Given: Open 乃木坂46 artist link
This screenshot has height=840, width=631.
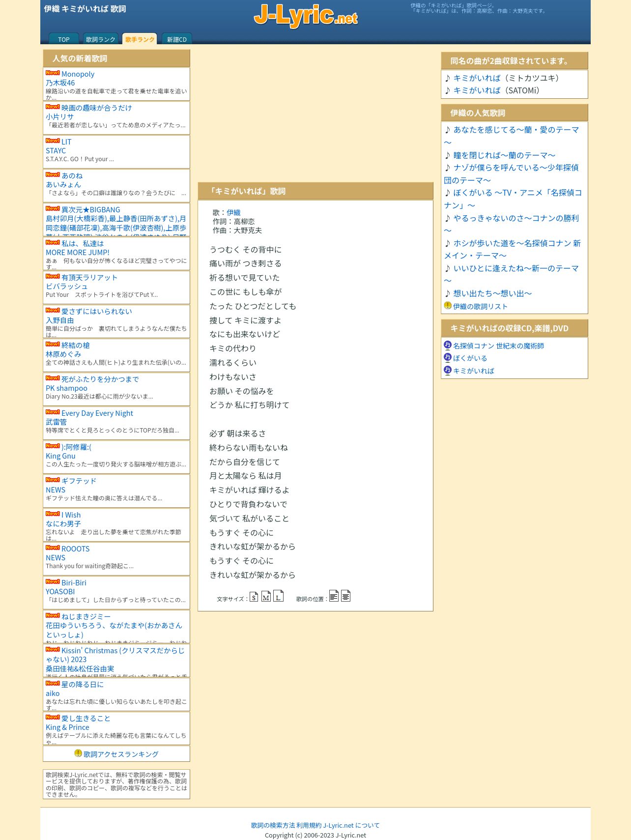Looking at the screenshot, I should pos(60,83).
